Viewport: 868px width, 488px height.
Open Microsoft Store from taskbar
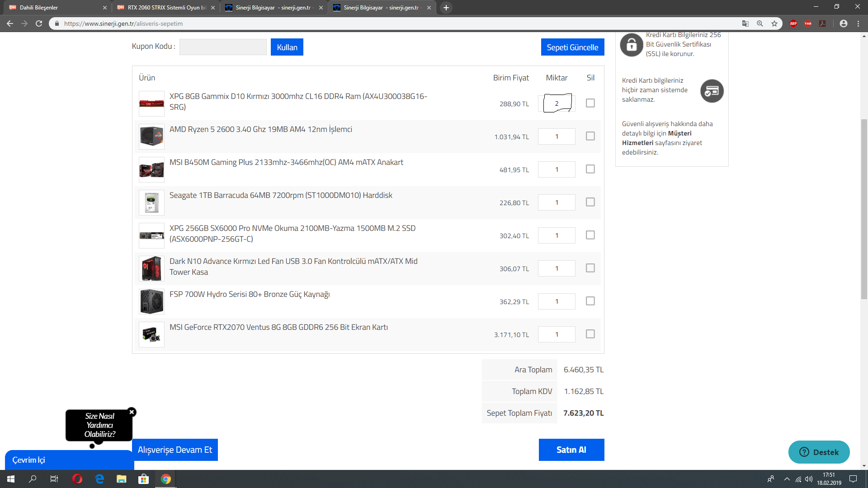coord(144,479)
